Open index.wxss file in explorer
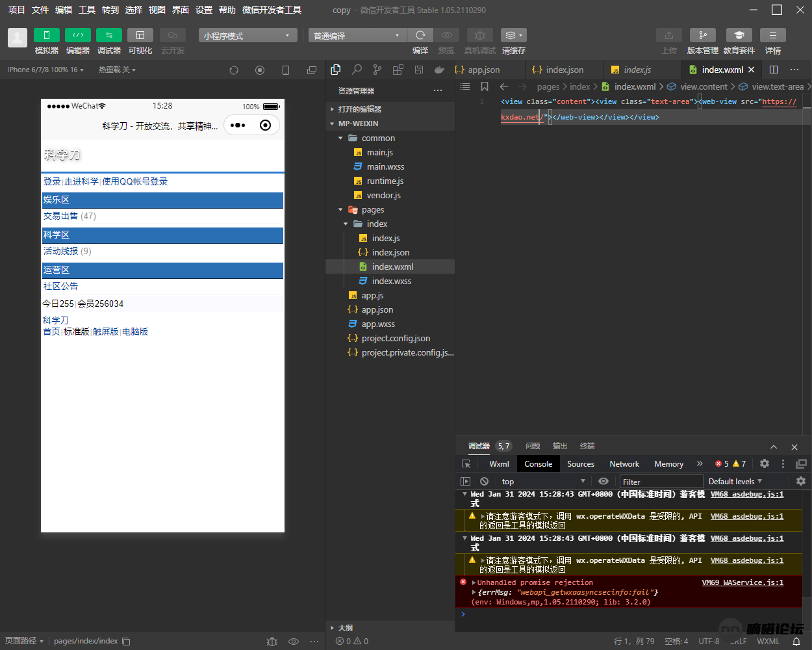The width and height of the screenshot is (812, 650). (x=391, y=281)
